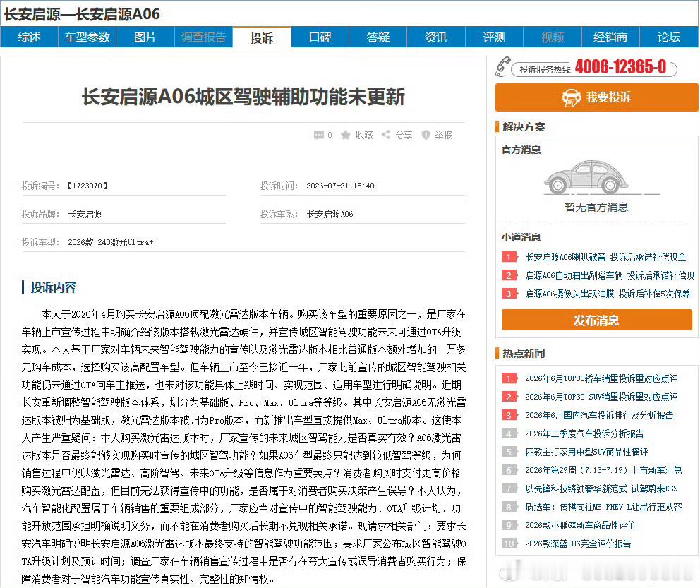Open 2026年二季度汽车投诉分析报告
The image size is (700, 588).
584,433
